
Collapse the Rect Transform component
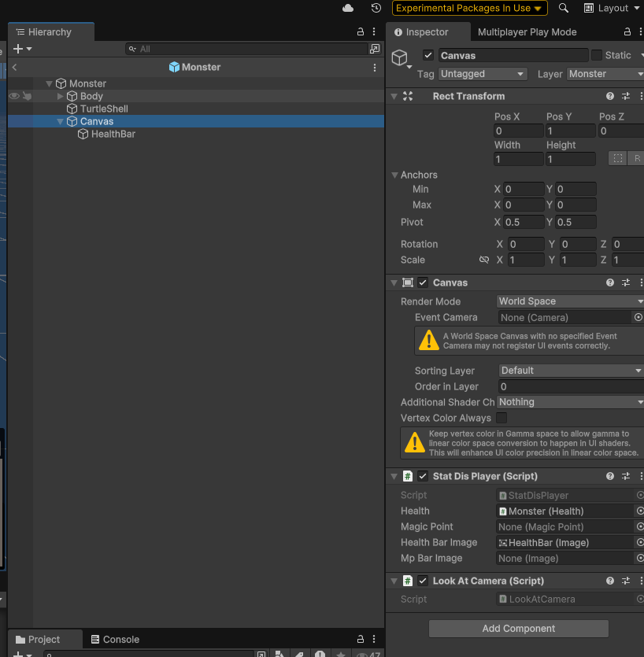click(394, 96)
